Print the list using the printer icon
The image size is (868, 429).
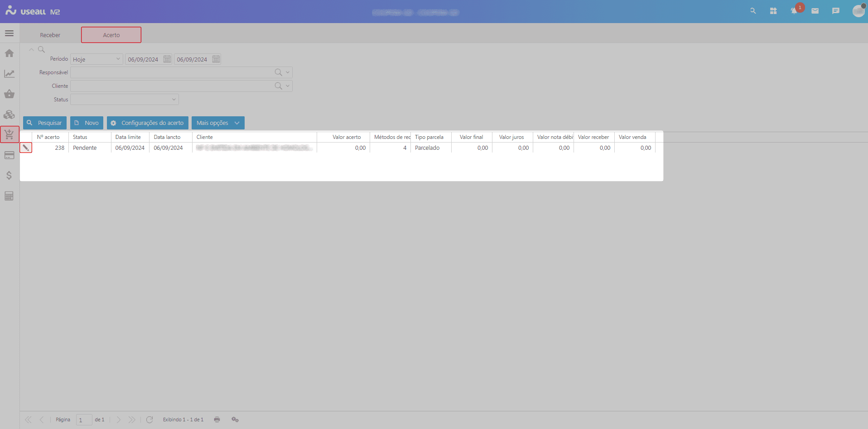217,419
